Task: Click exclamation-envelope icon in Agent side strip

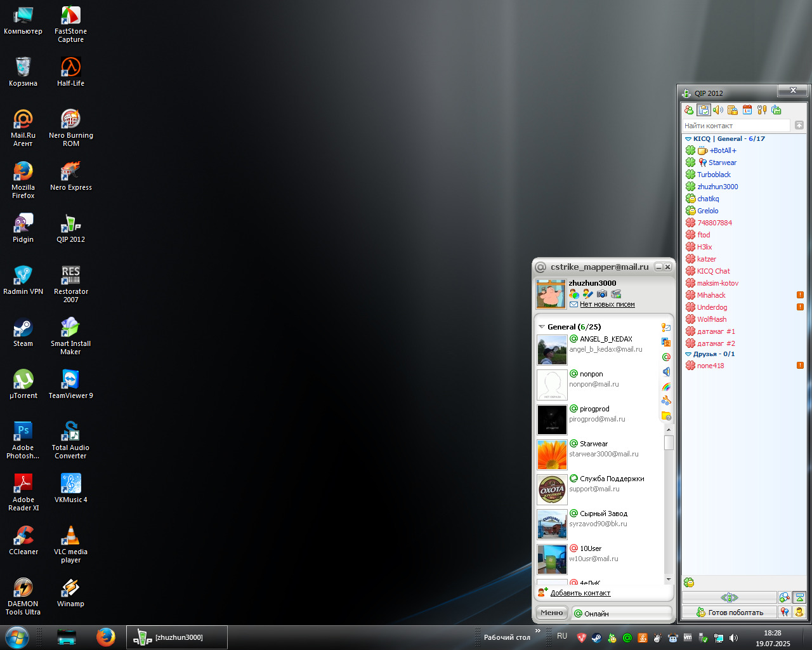Action: (x=666, y=328)
